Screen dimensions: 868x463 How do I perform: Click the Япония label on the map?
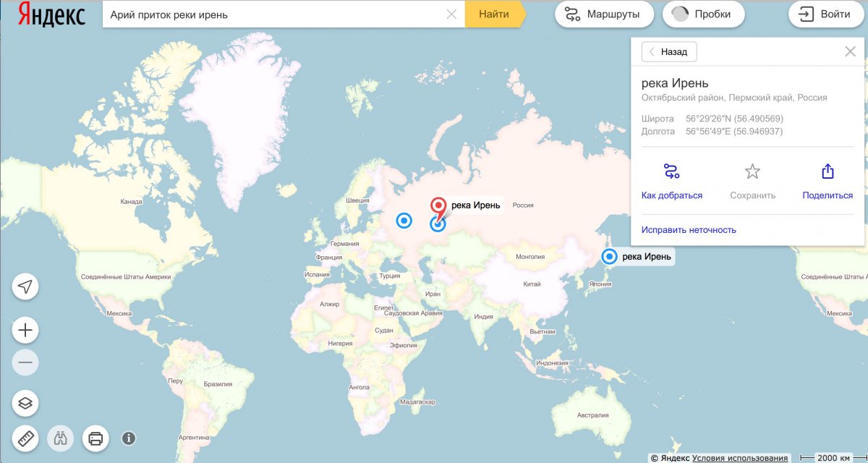click(600, 284)
